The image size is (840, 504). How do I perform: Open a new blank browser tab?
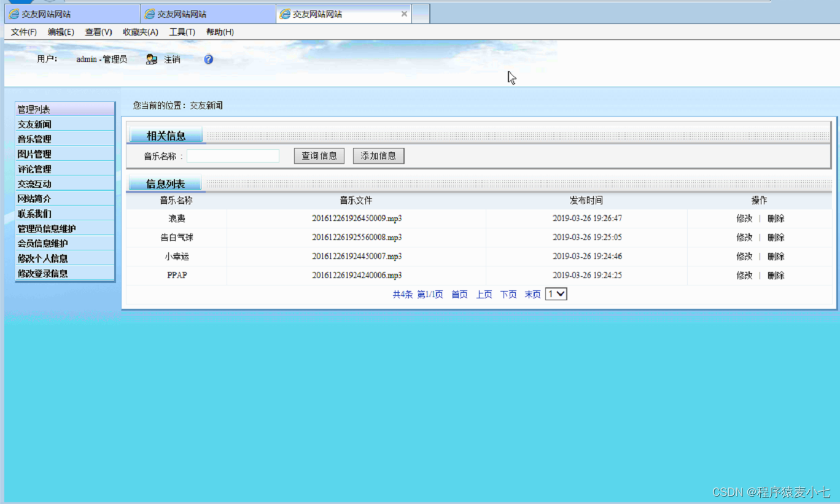pyautogui.click(x=420, y=14)
